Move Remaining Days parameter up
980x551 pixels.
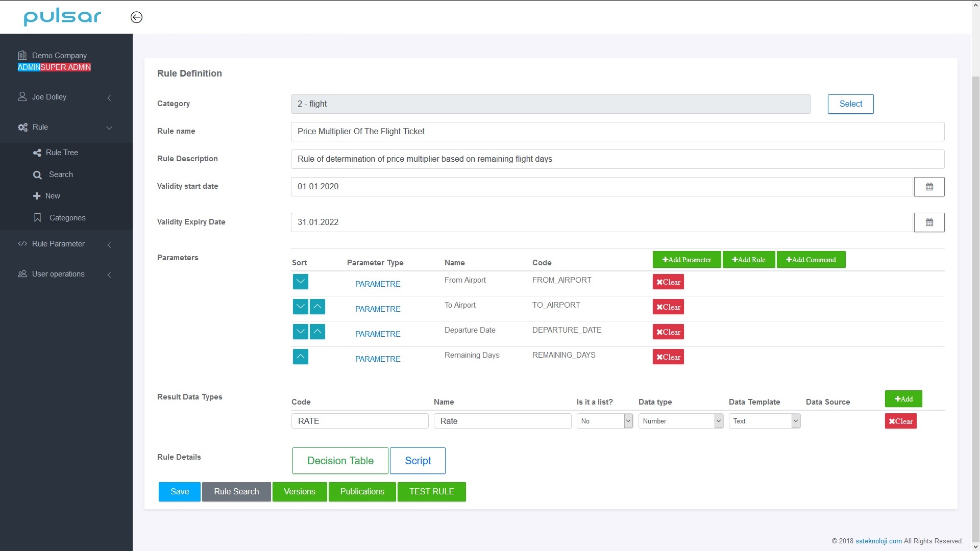click(301, 357)
